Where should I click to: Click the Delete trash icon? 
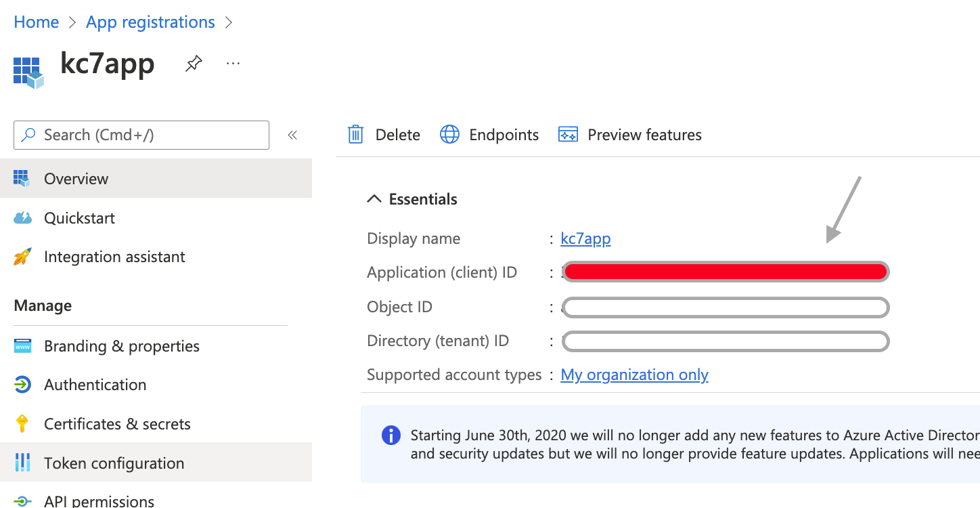click(355, 135)
